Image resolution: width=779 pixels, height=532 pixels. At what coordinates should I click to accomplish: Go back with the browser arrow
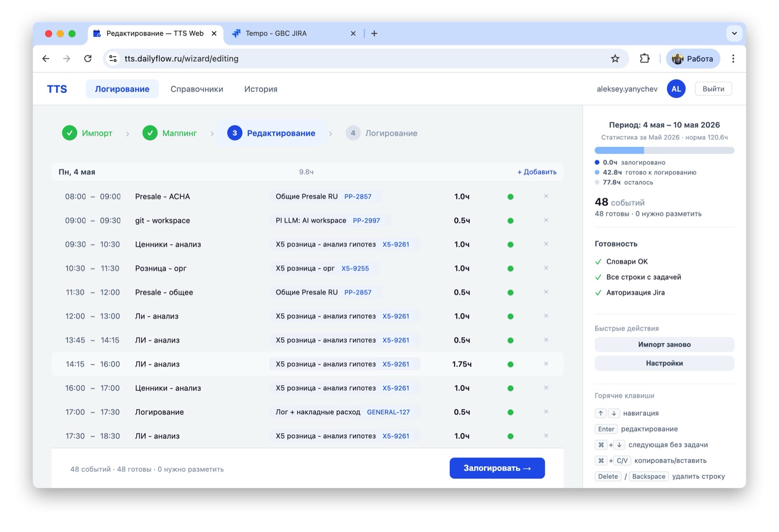46,58
